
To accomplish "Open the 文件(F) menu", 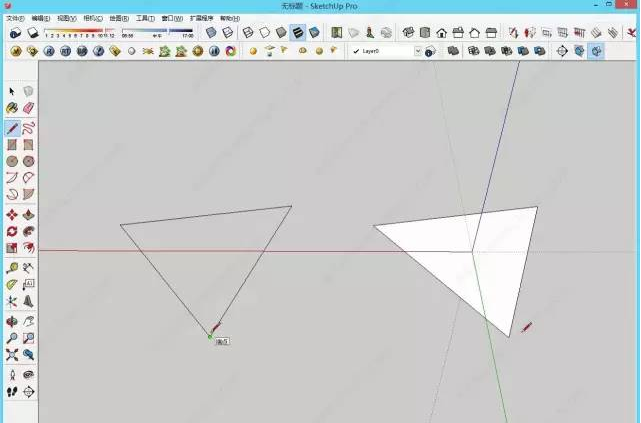I will pyautogui.click(x=15, y=18).
